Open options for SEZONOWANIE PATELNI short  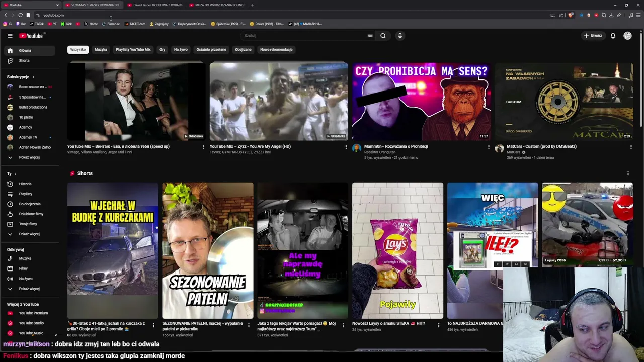(x=249, y=325)
